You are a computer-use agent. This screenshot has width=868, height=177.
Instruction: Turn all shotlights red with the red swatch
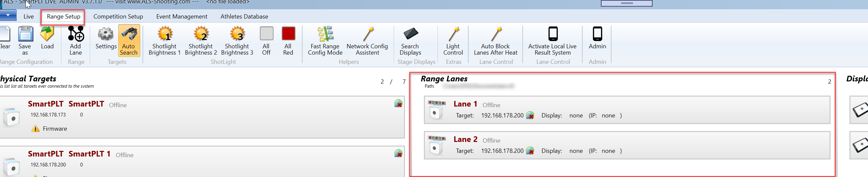tap(288, 34)
